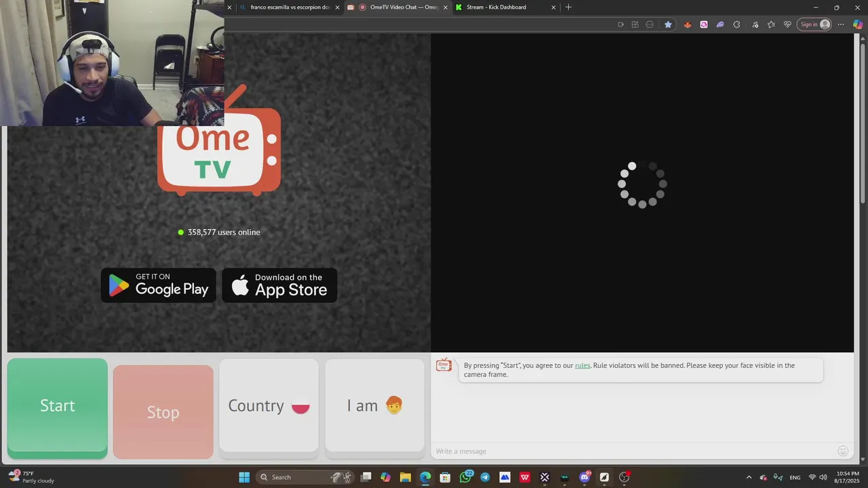The image size is (868, 488).
Task: Close the franco escamilla tab
Action: tap(337, 7)
